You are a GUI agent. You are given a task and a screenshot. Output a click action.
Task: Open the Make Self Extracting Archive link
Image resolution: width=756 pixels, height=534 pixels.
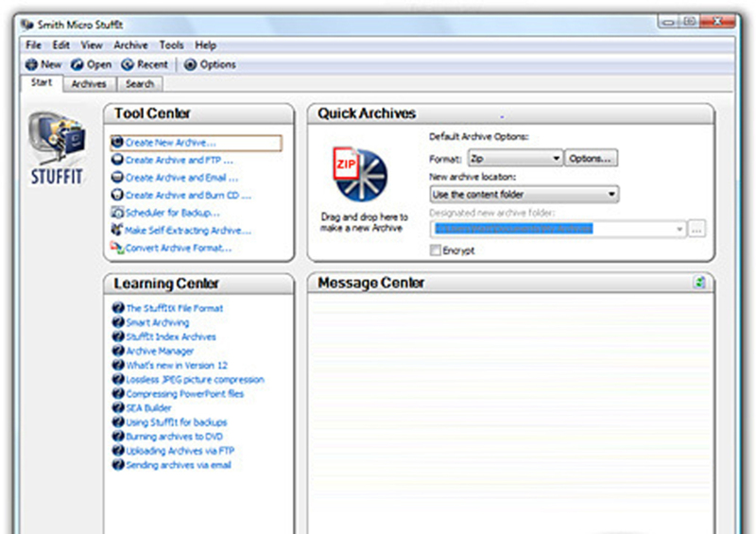point(188,231)
